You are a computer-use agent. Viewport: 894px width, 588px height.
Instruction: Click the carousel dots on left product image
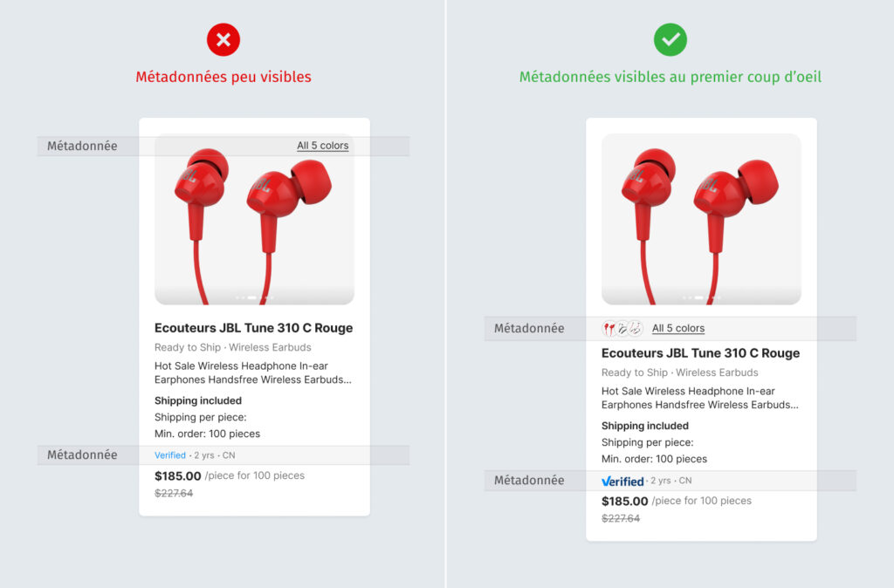[254, 297]
